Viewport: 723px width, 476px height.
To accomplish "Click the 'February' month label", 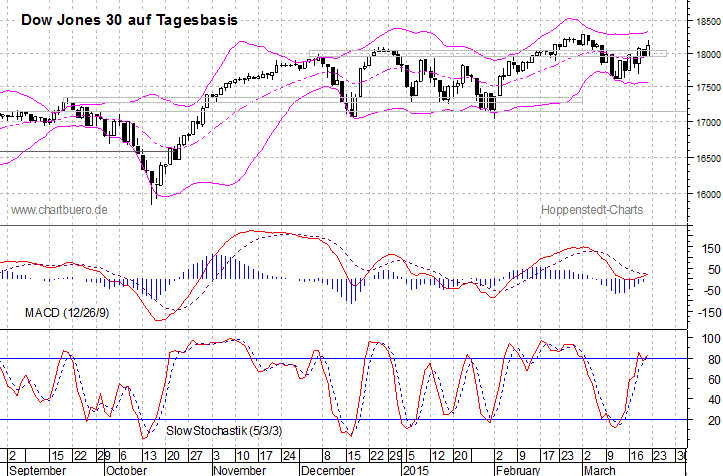I will 518,470.
